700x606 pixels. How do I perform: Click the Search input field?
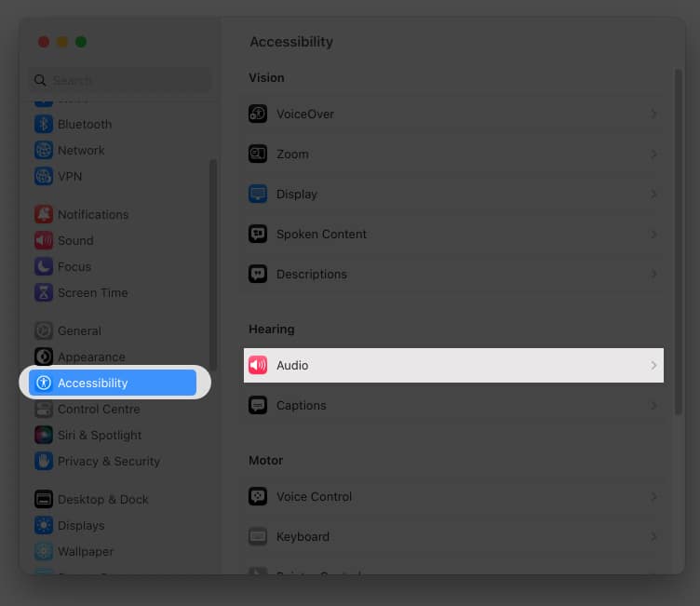pyautogui.click(x=120, y=80)
